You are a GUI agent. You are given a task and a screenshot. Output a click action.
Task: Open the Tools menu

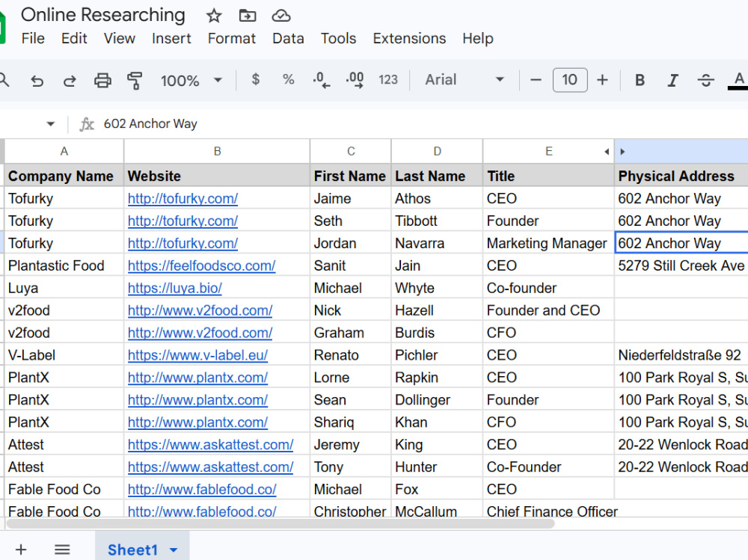pos(338,38)
